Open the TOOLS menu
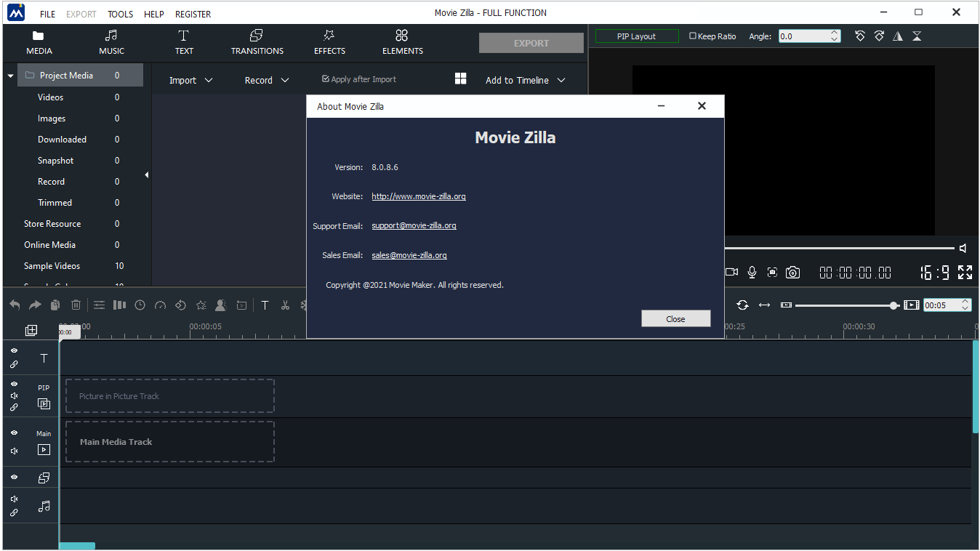Image resolution: width=980 pixels, height=551 pixels. pyautogui.click(x=121, y=14)
